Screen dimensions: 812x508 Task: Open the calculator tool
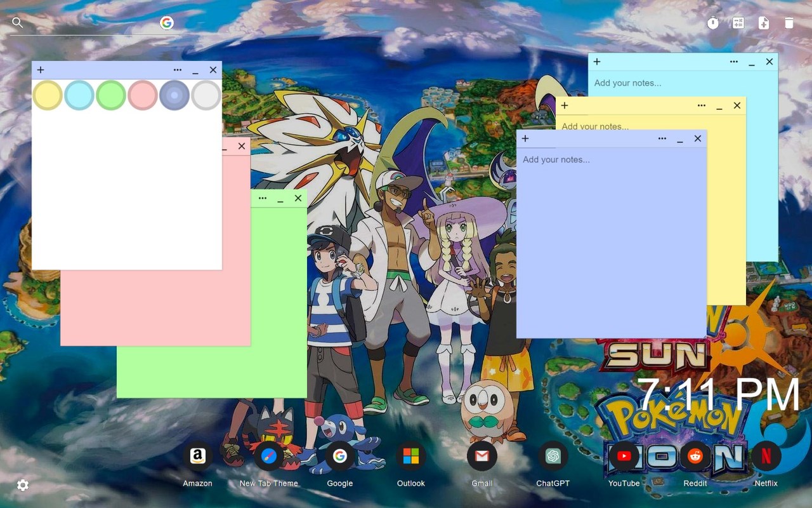point(738,23)
